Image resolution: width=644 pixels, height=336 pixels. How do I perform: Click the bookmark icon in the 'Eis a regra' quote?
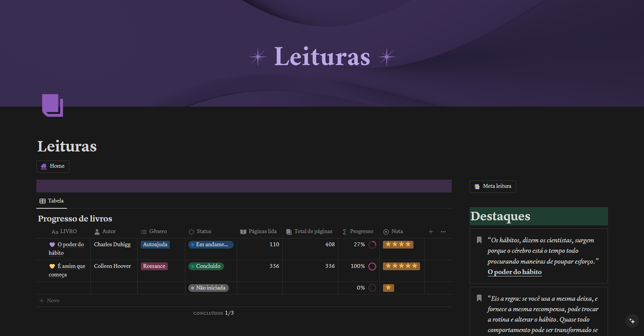pos(479,298)
